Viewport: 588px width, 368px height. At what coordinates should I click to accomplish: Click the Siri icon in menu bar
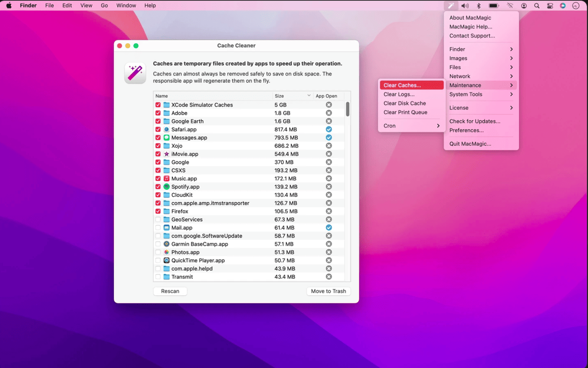point(563,6)
